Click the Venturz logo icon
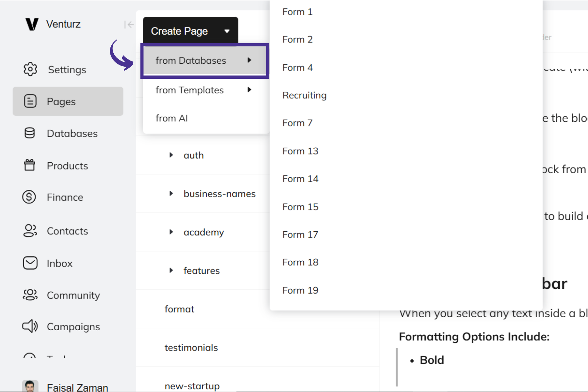This screenshot has height=392, width=588. click(32, 24)
